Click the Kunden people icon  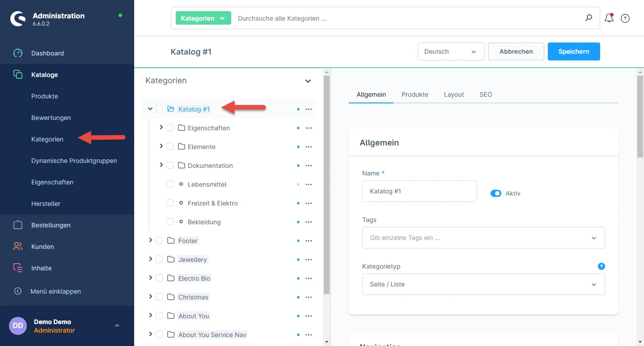18,247
